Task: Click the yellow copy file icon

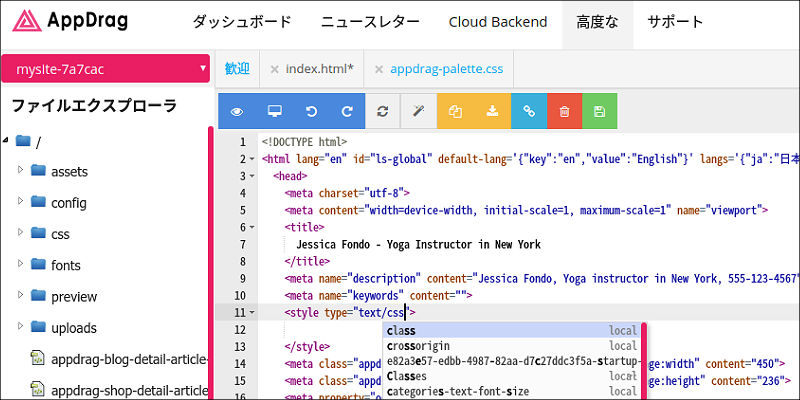Action: pos(455,111)
